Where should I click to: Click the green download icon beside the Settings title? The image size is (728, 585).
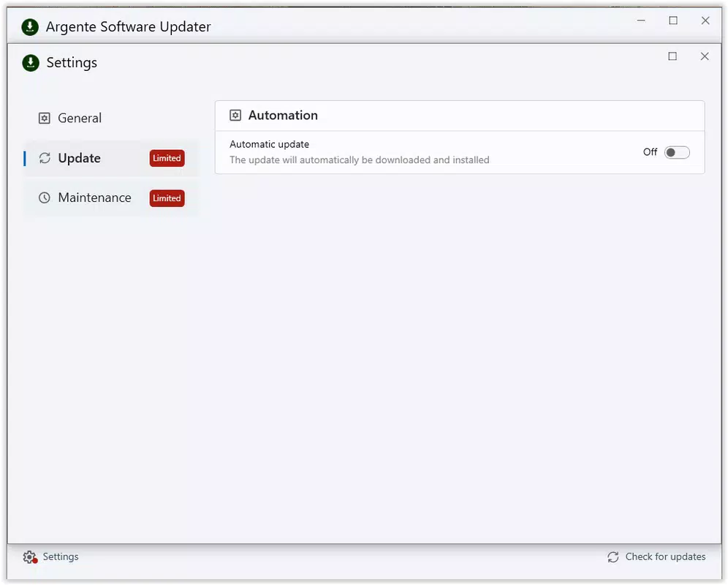(x=31, y=63)
